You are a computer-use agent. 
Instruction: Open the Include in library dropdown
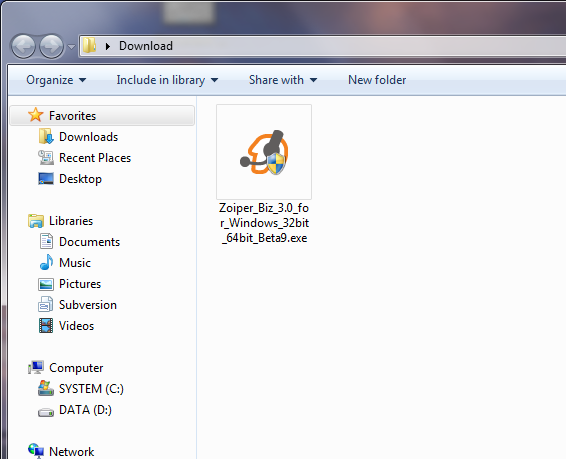coord(167,80)
